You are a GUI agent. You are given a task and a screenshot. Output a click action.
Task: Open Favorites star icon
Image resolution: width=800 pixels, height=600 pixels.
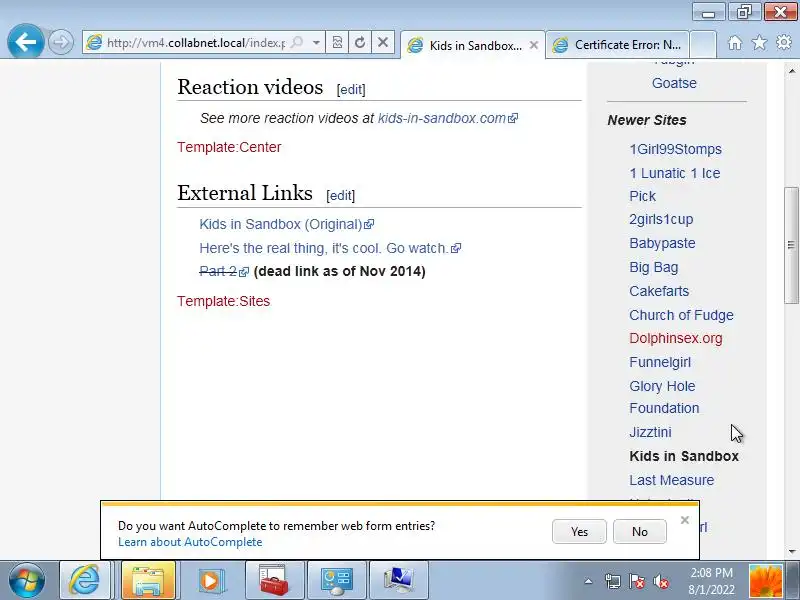click(759, 43)
